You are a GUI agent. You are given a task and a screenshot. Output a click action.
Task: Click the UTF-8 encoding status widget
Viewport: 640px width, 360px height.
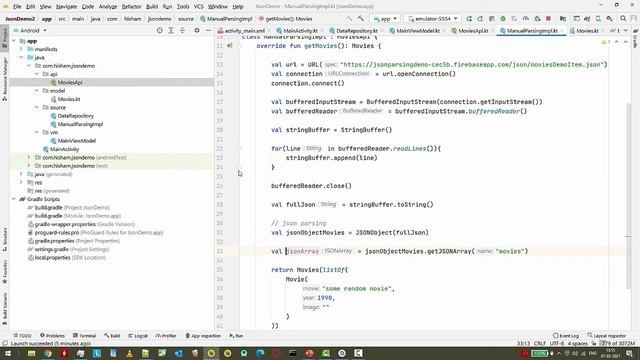point(557,344)
